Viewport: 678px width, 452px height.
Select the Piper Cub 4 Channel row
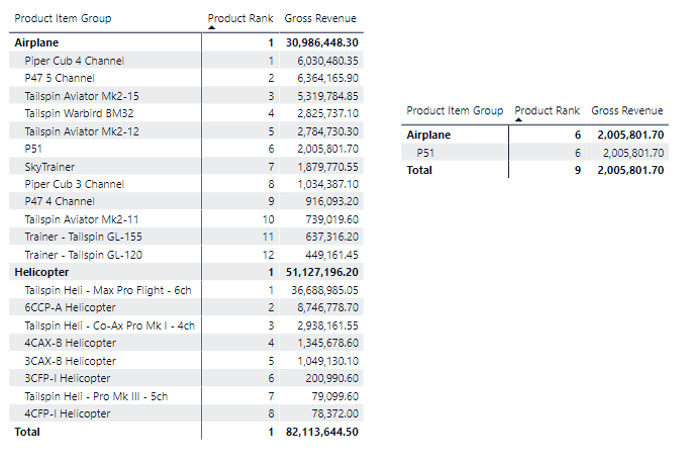[66, 60]
